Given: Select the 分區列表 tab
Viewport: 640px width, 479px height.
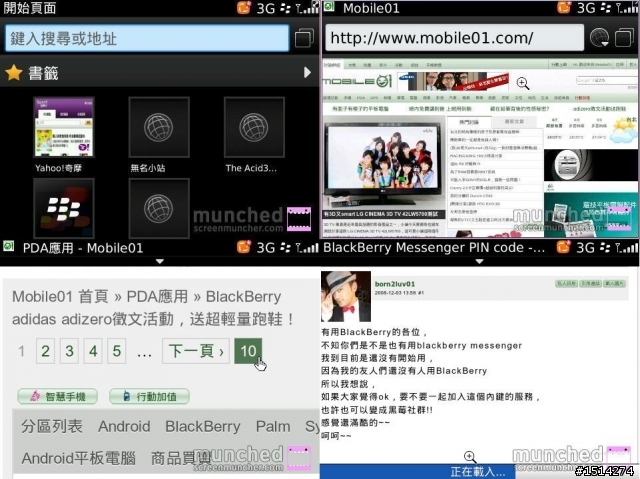Looking at the screenshot, I should point(52,426).
